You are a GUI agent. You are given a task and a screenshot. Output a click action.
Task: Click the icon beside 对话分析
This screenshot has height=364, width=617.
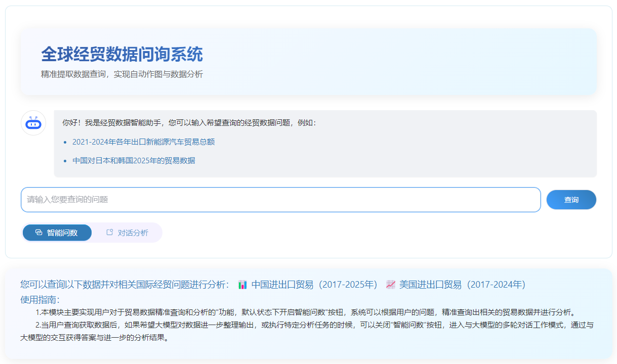109,233
